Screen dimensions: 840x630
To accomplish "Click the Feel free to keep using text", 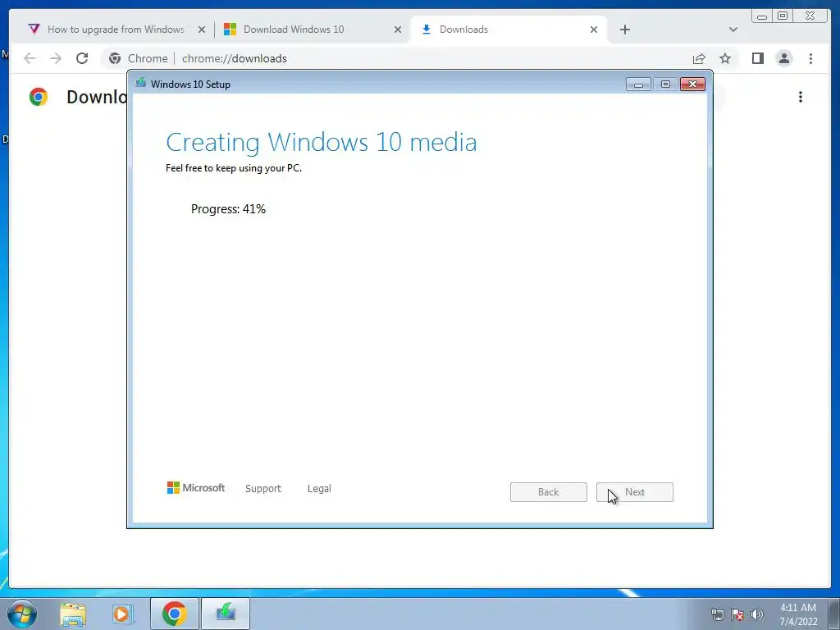I will 234,168.
